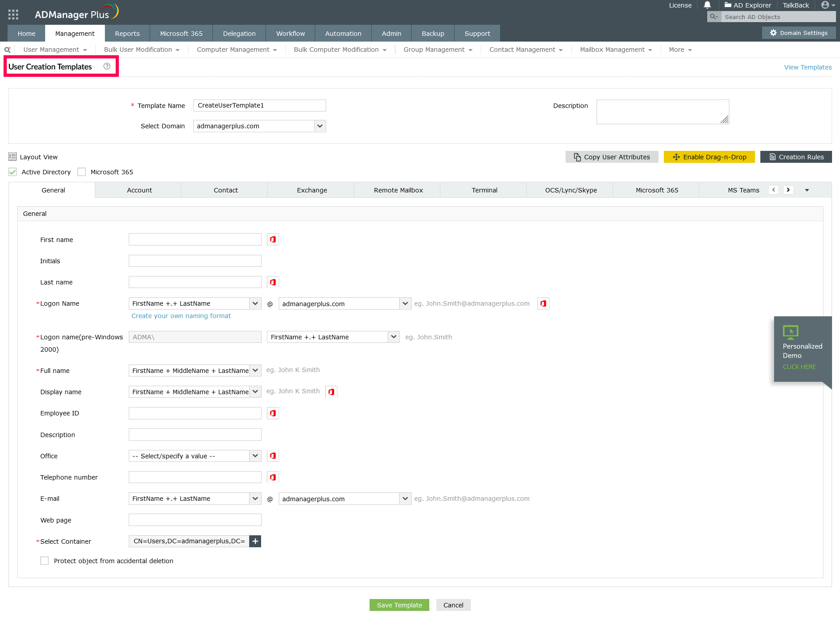Toggle the Active Directory checkbox
Viewport: 840px width, 622px height.
click(x=12, y=172)
